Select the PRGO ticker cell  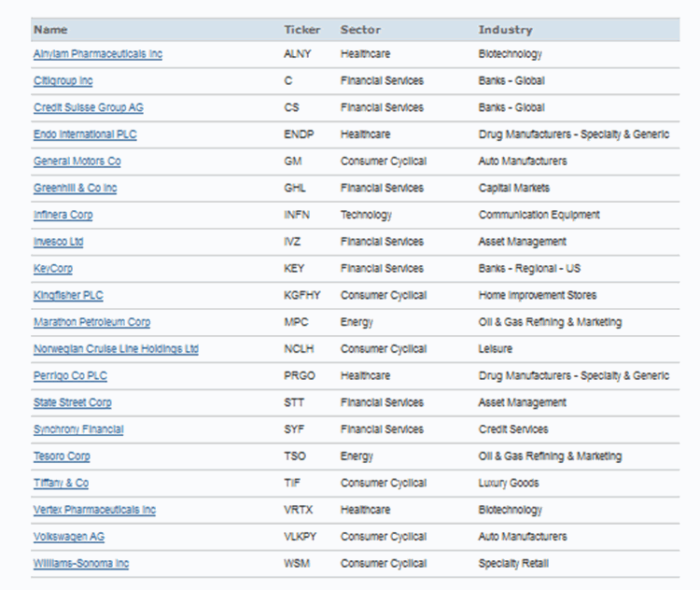click(x=300, y=375)
